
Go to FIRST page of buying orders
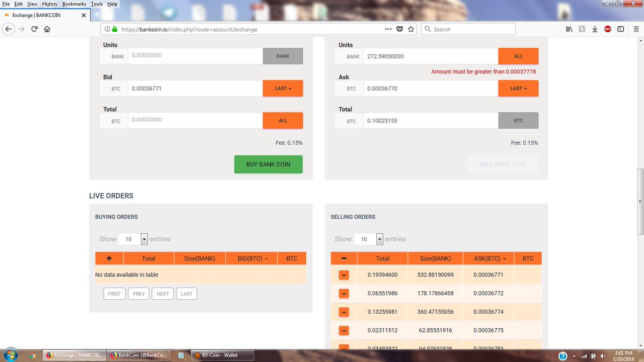tap(114, 294)
